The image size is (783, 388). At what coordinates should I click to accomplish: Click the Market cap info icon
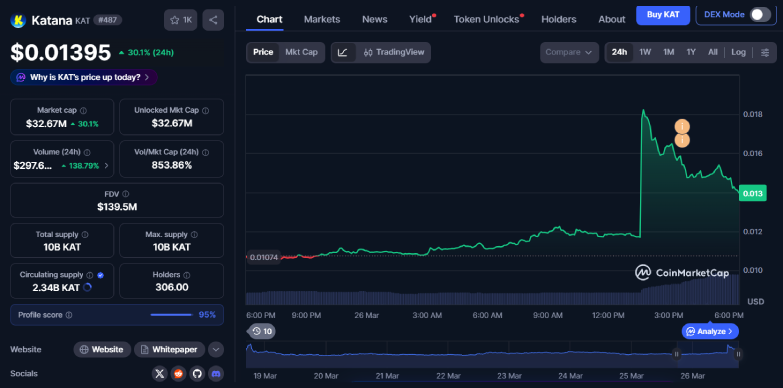83,110
